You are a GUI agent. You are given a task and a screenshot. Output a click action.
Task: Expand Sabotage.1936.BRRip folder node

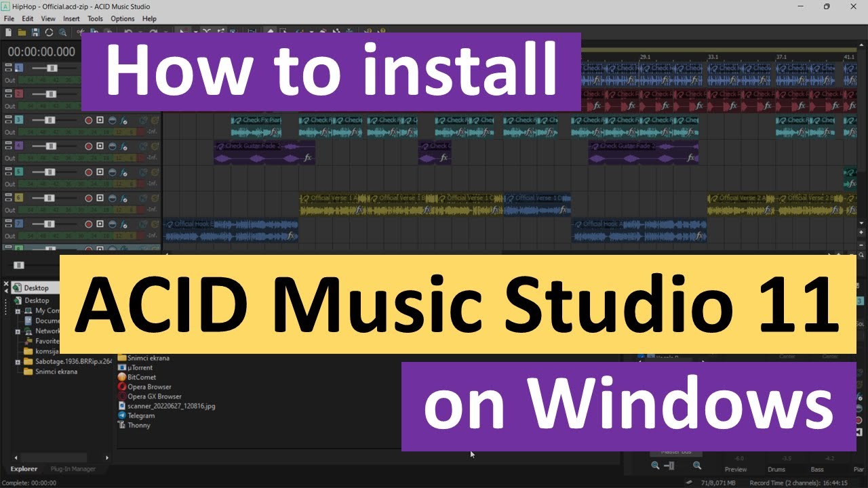pyautogui.click(x=18, y=362)
